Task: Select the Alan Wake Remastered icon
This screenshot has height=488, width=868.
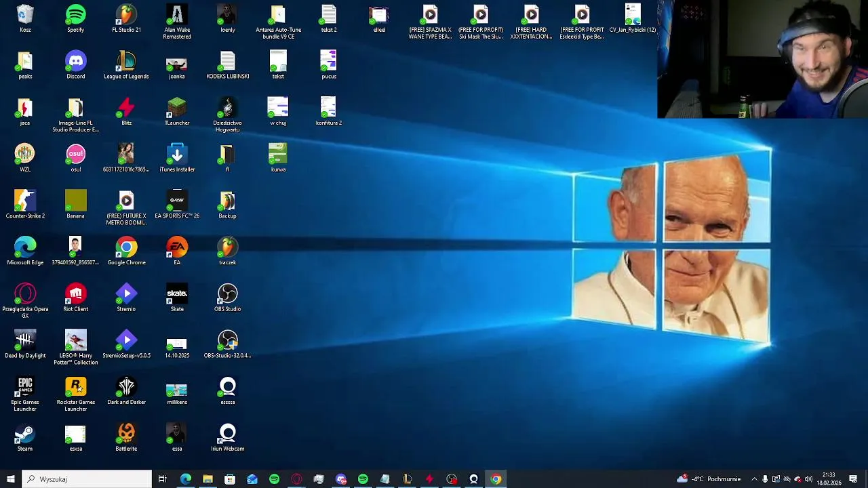Action: pyautogui.click(x=177, y=22)
